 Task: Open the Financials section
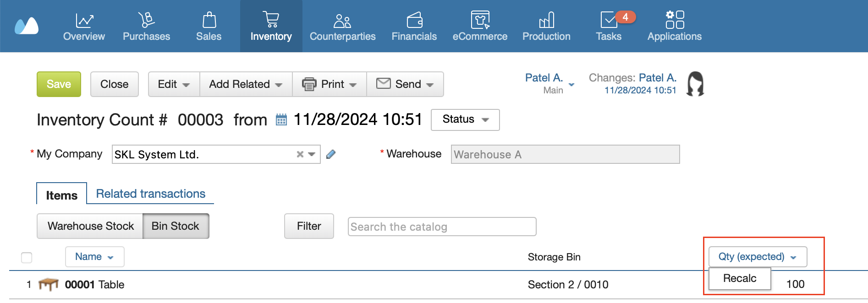pyautogui.click(x=414, y=26)
